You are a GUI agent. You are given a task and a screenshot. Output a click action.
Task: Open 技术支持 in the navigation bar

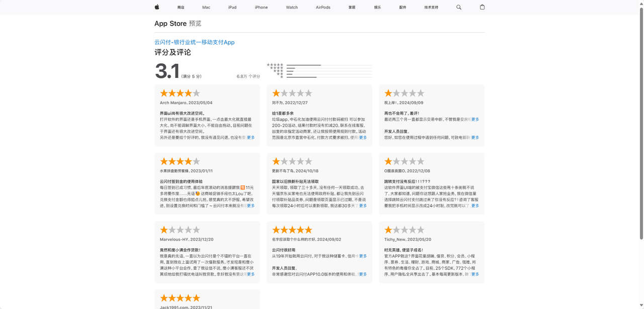click(431, 8)
